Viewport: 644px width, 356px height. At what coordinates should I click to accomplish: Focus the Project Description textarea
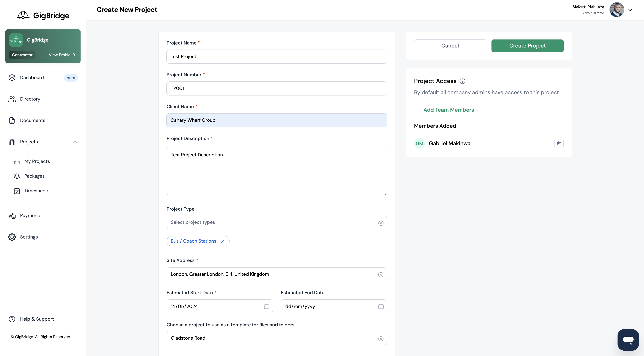tap(277, 171)
